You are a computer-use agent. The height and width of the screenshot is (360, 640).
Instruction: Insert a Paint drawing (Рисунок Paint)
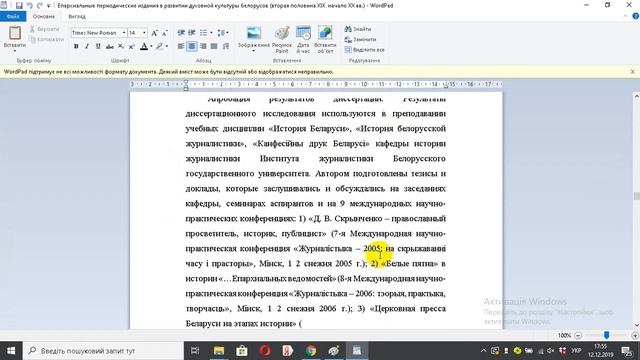[282, 39]
